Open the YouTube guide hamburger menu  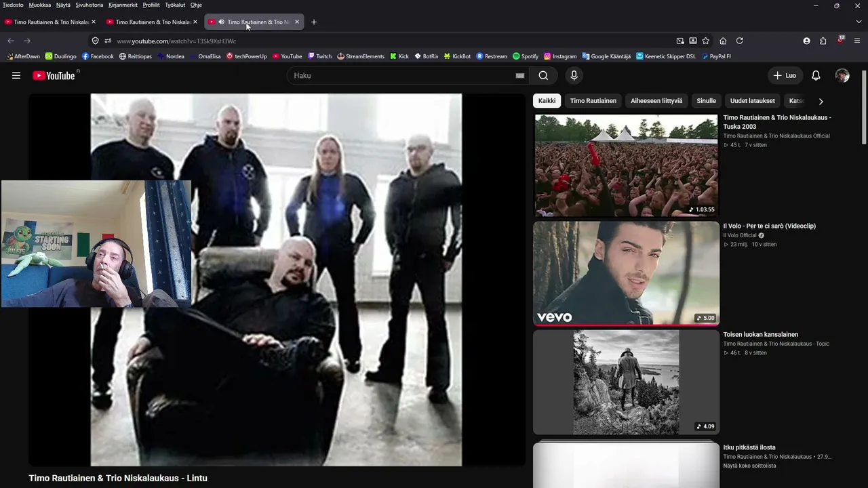16,75
